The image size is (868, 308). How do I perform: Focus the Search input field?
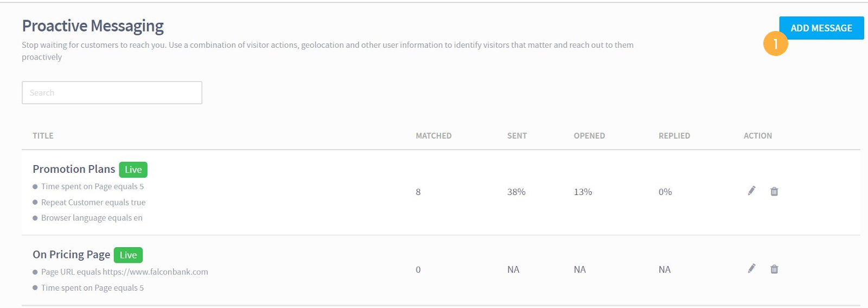point(112,93)
